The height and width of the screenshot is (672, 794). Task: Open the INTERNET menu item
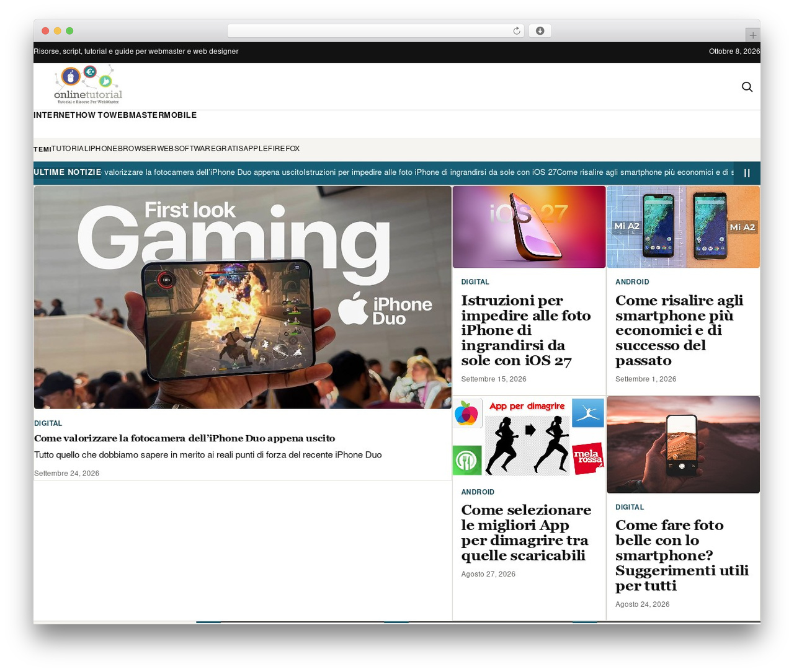[55, 115]
